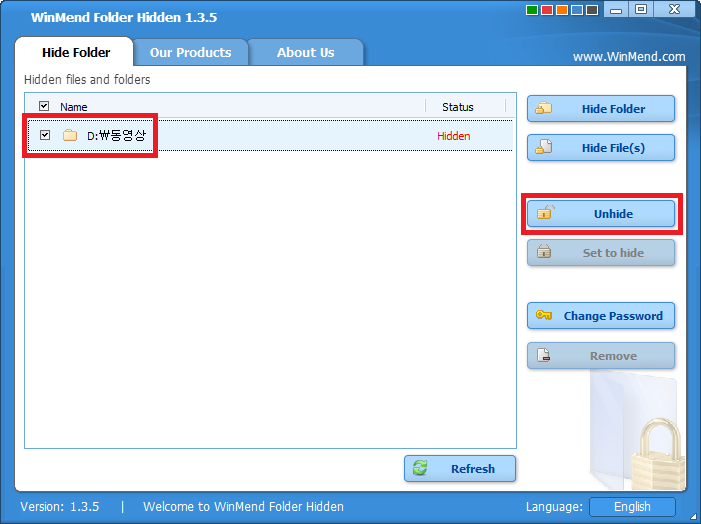
Task: Select the Hide Folder tab
Action: [76, 52]
